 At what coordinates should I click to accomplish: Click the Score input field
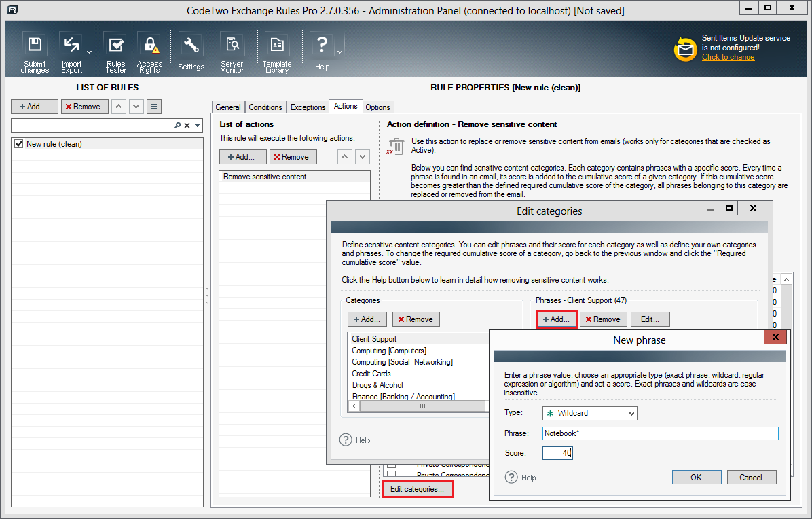pyautogui.click(x=557, y=453)
